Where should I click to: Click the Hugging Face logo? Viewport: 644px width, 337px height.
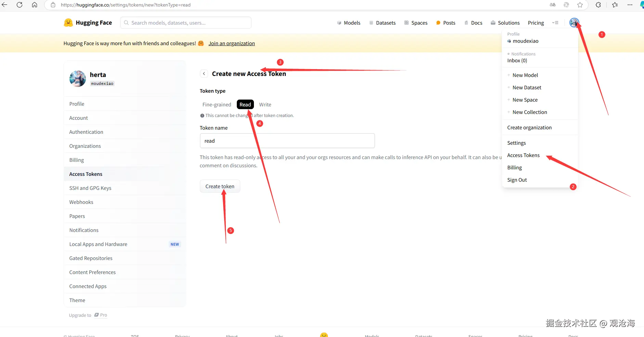[x=88, y=23]
